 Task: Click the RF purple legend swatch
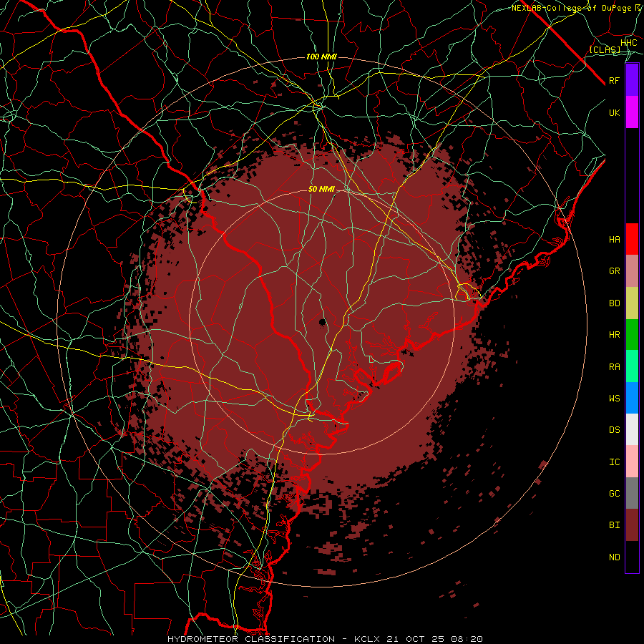(x=632, y=80)
